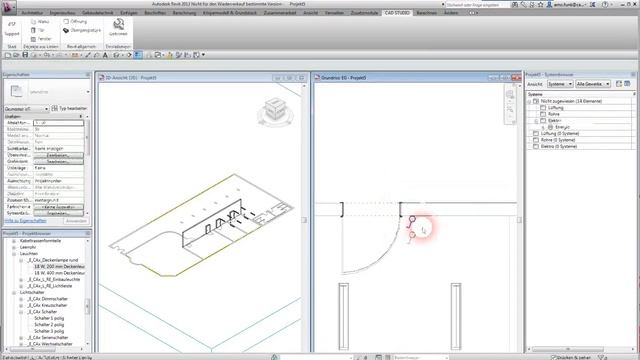The height and width of the screenshot is (360, 640).
Task: Click the navigation wheel in Grundriss view
Action: click(510, 95)
